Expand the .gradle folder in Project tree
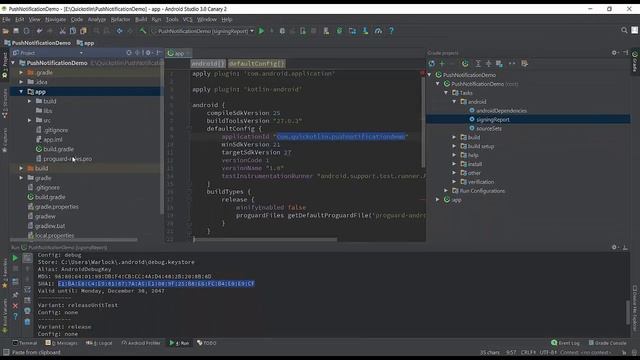The height and width of the screenshot is (360, 640). (x=21, y=73)
